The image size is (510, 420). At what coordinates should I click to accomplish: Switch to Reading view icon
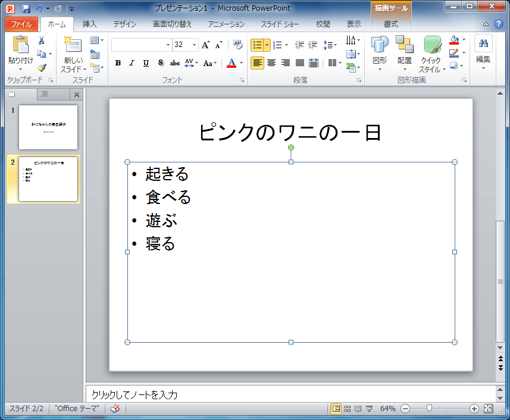tap(358, 409)
